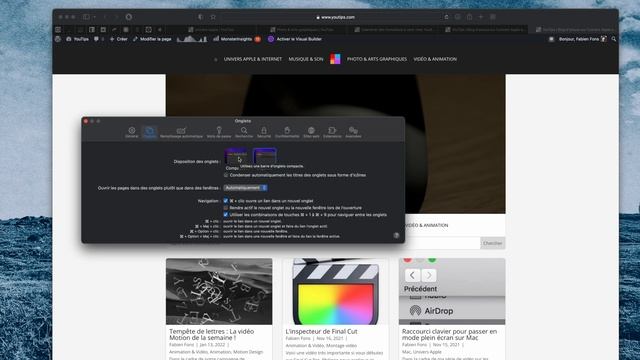Viewport: 640px width, 360px height.
Task: Click YouTips in the WordPress admin bar
Action: point(78,39)
